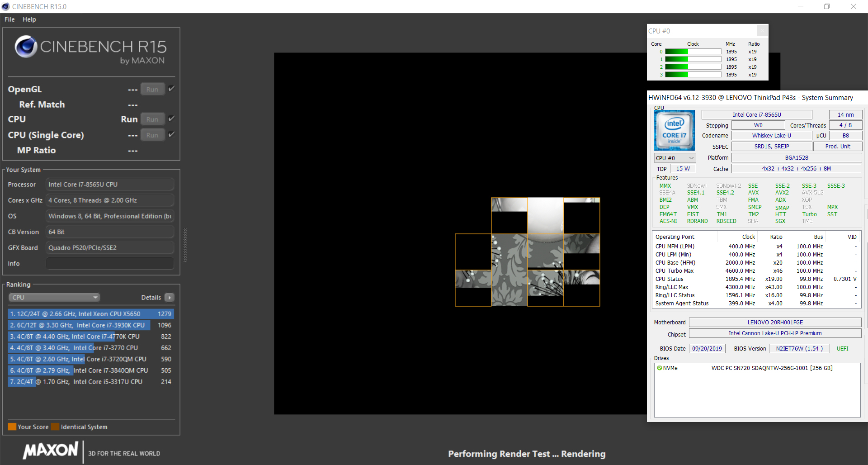Click the Cinebench app icon in title bar
Image resolution: width=868 pixels, height=465 pixels.
pyautogui.click(x=5, y=6)
